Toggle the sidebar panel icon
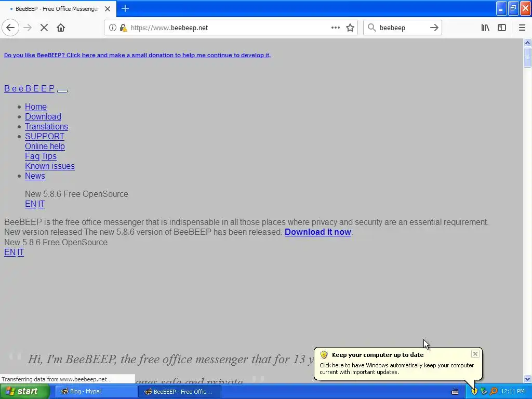 pos(502,28)
